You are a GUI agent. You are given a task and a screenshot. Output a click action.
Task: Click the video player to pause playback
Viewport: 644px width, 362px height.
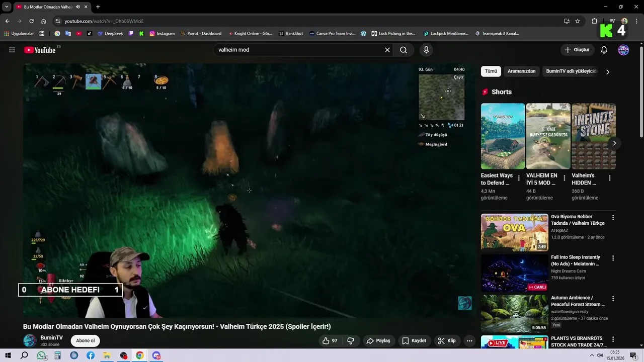(x=249, y=190)
